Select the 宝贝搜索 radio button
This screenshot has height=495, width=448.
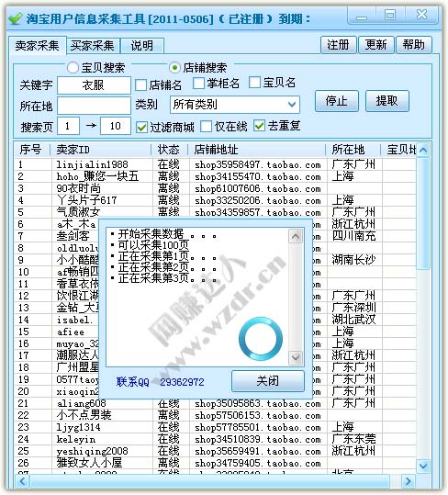73,68
